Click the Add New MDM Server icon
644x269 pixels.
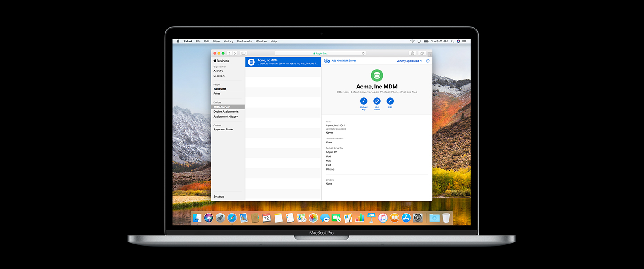pyautogui.click(x=327, y=61)
